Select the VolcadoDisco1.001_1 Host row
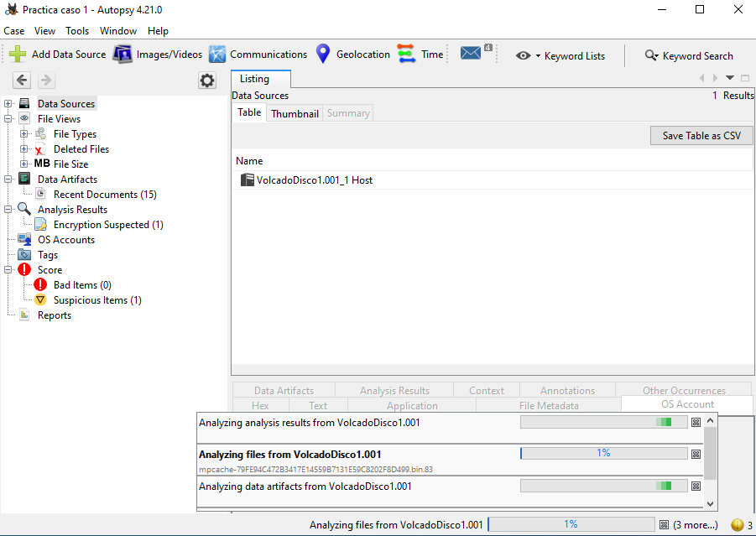The image size is (756, 536). click(315, 180)
